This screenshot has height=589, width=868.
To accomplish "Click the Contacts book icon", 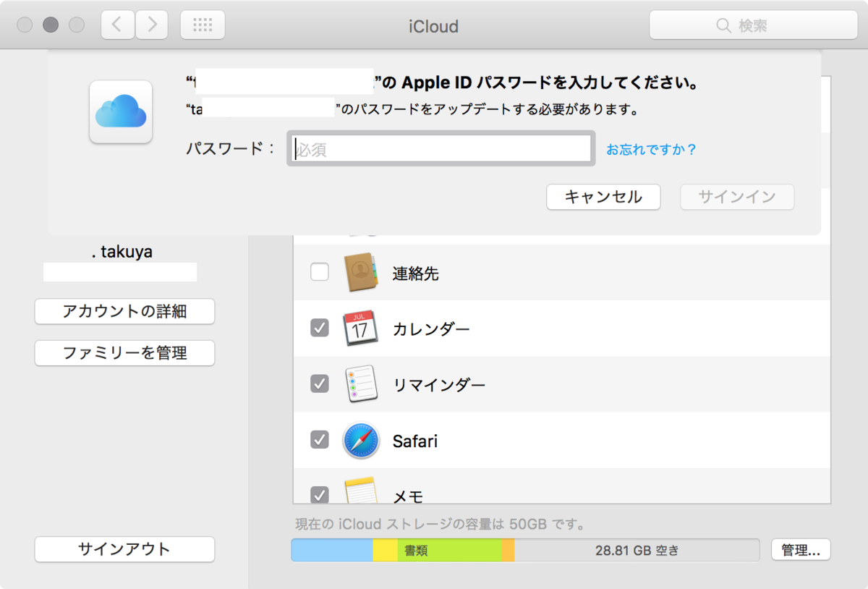I will 361,273.
